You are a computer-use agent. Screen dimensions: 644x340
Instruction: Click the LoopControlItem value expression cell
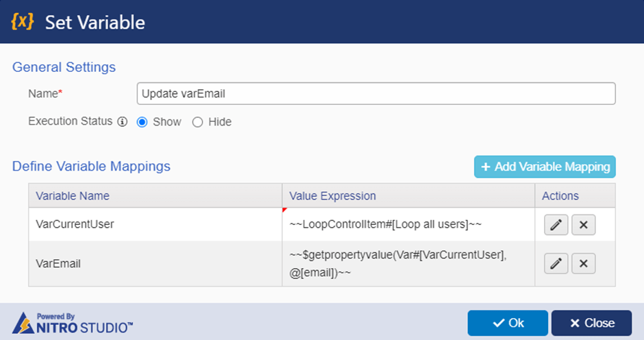tap(408, 224)
